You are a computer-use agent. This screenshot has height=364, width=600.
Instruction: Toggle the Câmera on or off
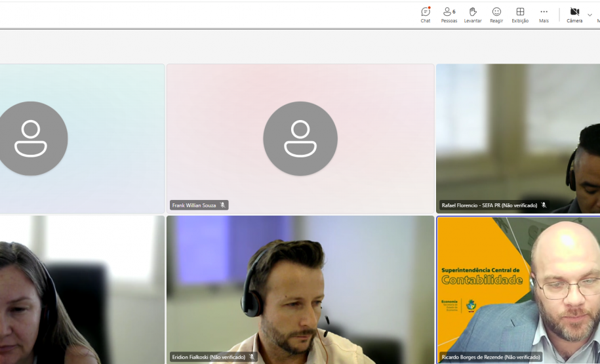[x=574, y=14]
